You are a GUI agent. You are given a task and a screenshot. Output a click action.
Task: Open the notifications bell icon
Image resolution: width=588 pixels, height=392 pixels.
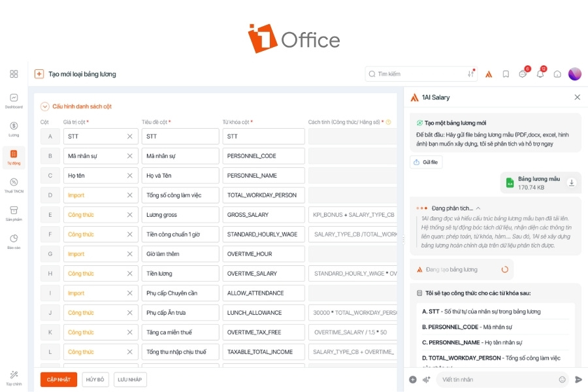540,74
